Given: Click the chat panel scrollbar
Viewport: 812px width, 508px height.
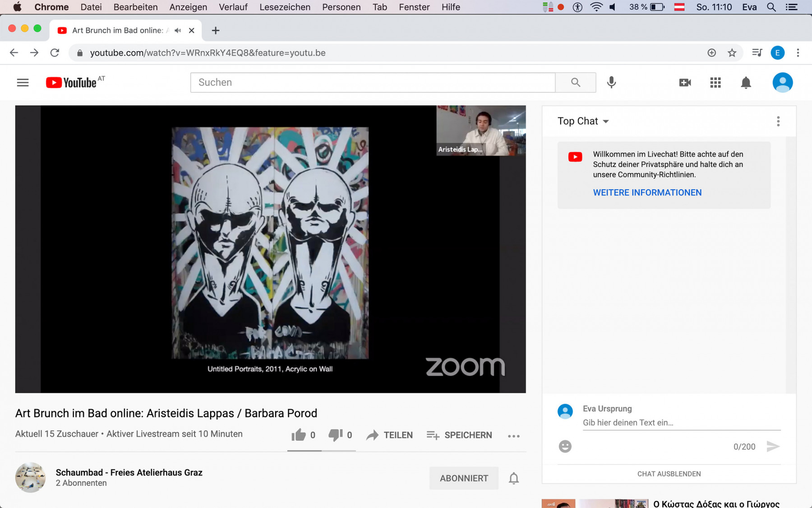Looking at the screenshot, I should [x=790, y=265].
